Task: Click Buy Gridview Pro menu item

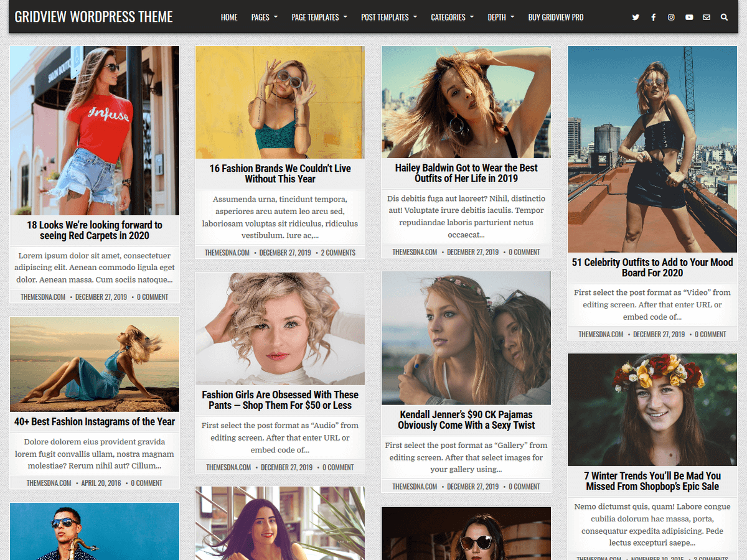Action: (556, 17)
